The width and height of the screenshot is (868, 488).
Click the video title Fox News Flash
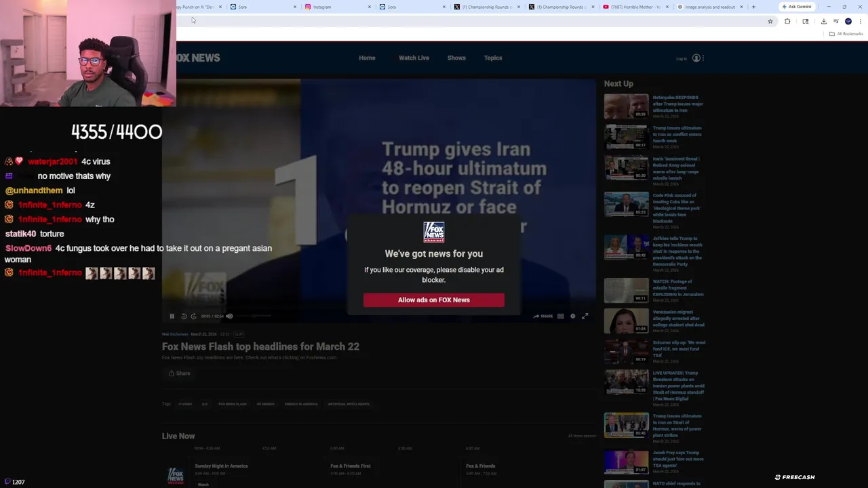260,346
